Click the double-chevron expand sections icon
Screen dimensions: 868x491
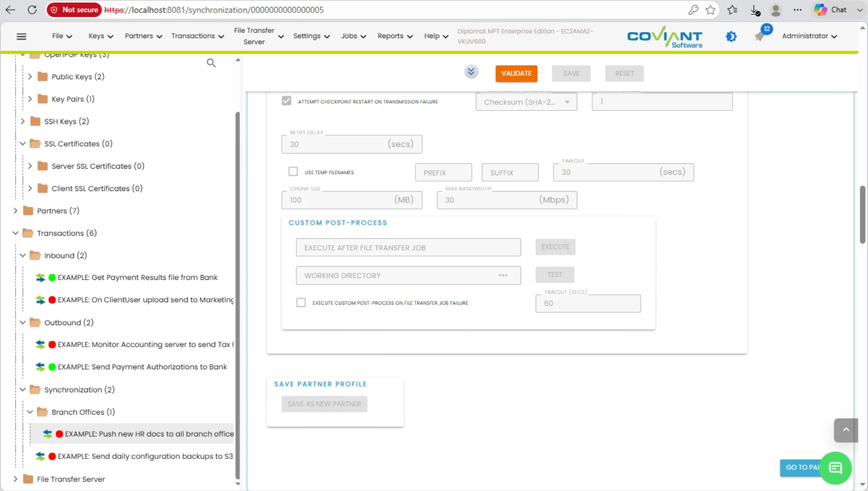(x=471, y=72)
